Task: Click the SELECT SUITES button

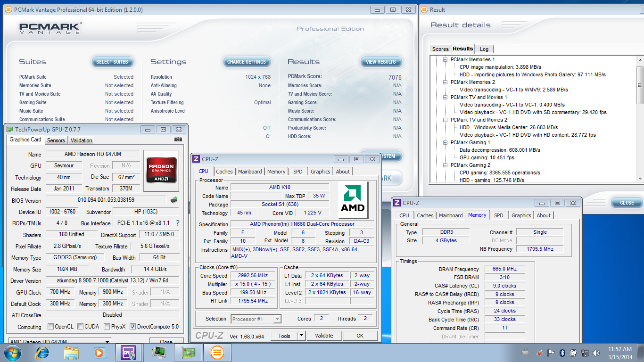Action: pos(112,62)
